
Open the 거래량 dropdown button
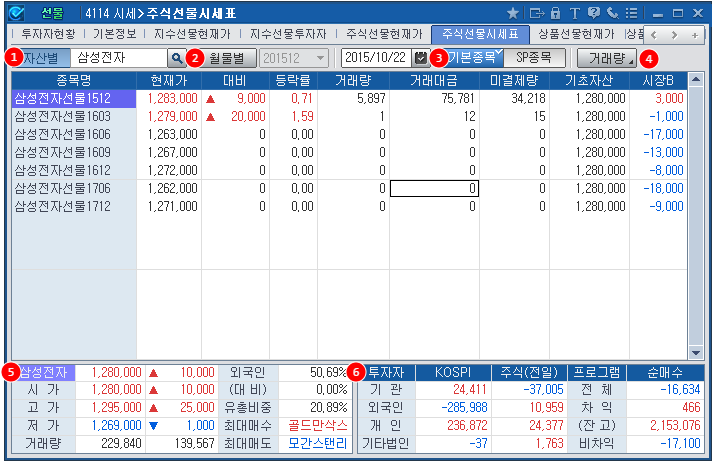[x=607, y=58]
